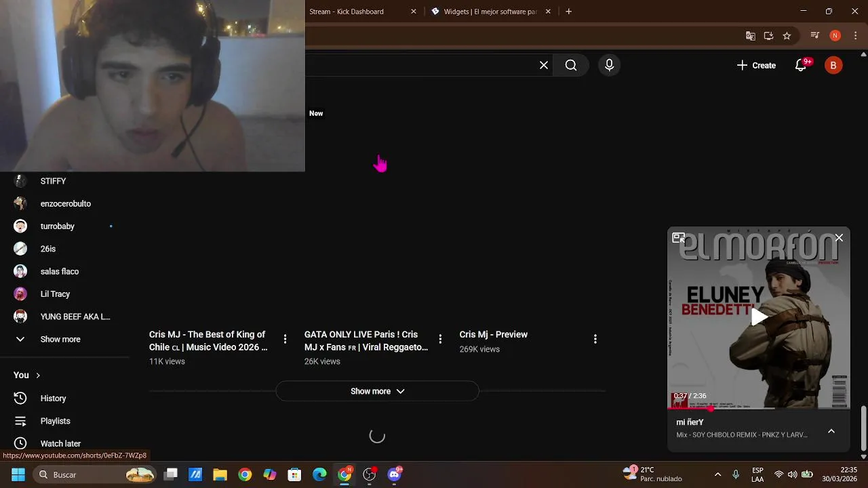Image resolution: width=868 pixels, height=488 pixels.
Task: Change the ESP LAA input language
Action: point(757,474)
